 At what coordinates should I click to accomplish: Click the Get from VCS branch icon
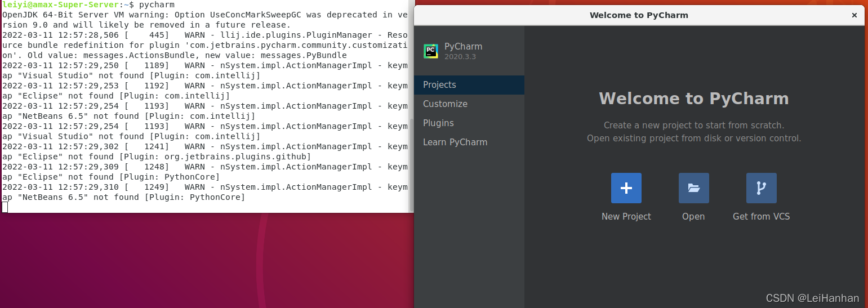[x=761, y=188]
